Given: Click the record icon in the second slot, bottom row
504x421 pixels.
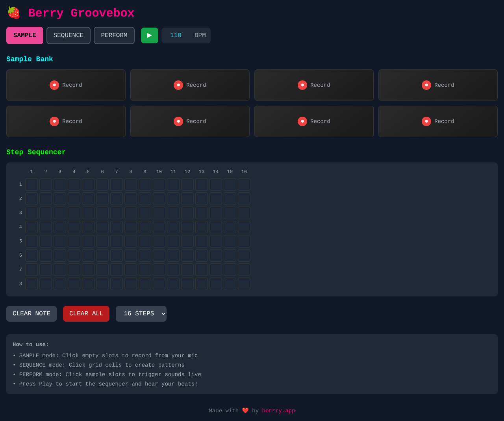Looking at the screenshot, I should click(x=178, y=121).
